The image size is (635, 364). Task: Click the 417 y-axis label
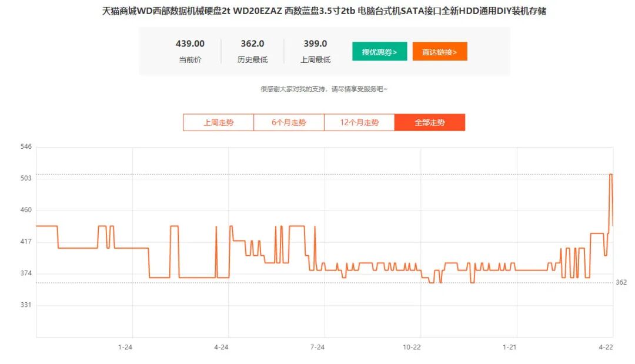coord(26,241)
